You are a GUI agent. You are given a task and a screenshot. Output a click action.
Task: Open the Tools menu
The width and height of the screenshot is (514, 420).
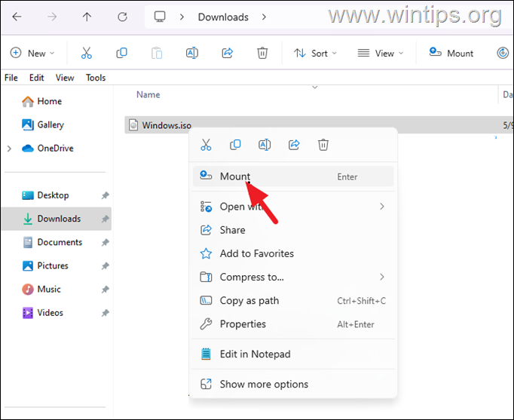pyautogui.click(x=96, y=78)
